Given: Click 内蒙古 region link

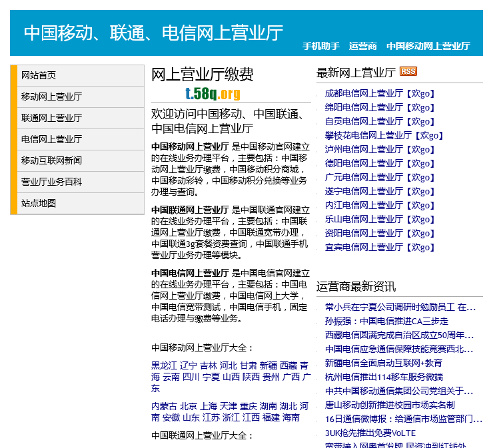Looking at the screenshot, I should [164, 406].
